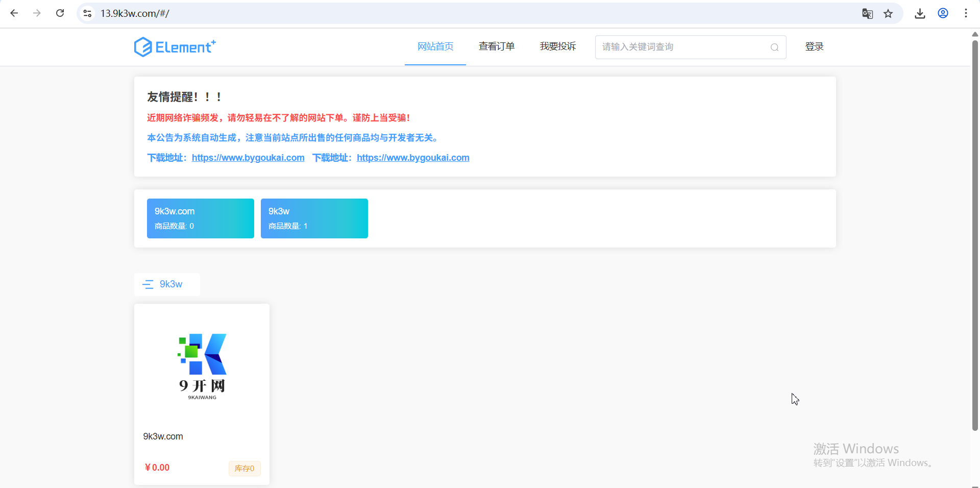
Task: Open the 查看订单 menu item
Action: pos(497,46)
